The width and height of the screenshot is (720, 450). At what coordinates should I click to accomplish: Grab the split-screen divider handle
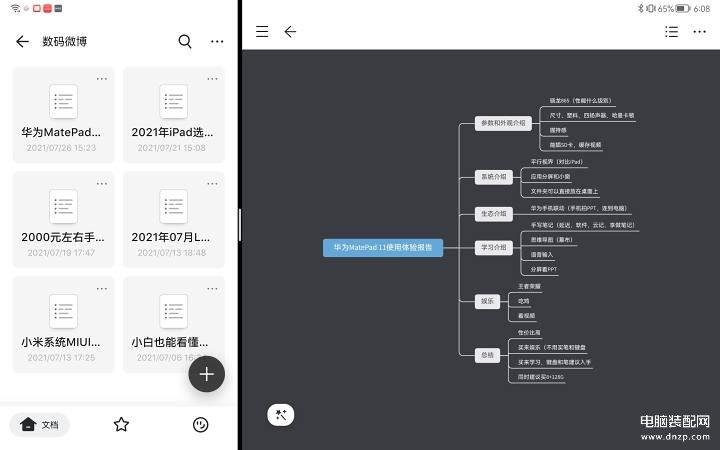click(240, 225)
